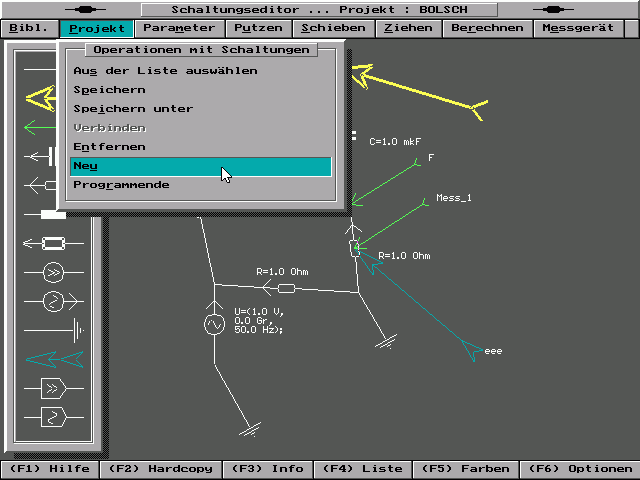This screenshot has height=480, width=640.
Task: Open the Parameter menu
Action: [x=178, y=28]
